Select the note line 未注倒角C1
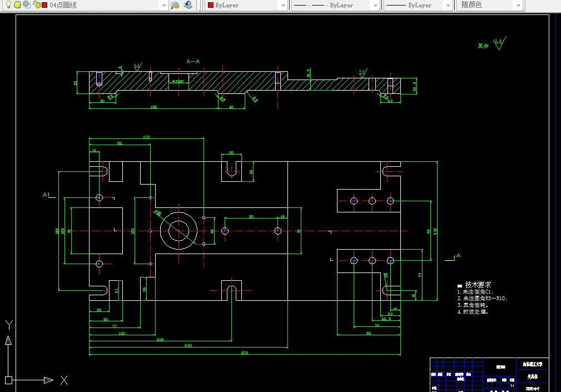The height and width of the screenshot is (392, 561). 475,292
